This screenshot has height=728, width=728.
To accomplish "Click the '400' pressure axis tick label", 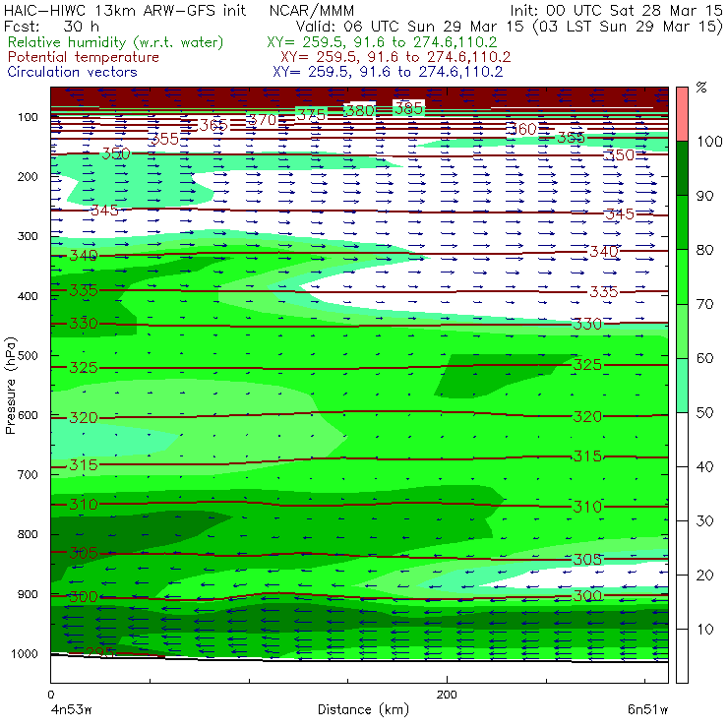I will (x=28, y=296).
